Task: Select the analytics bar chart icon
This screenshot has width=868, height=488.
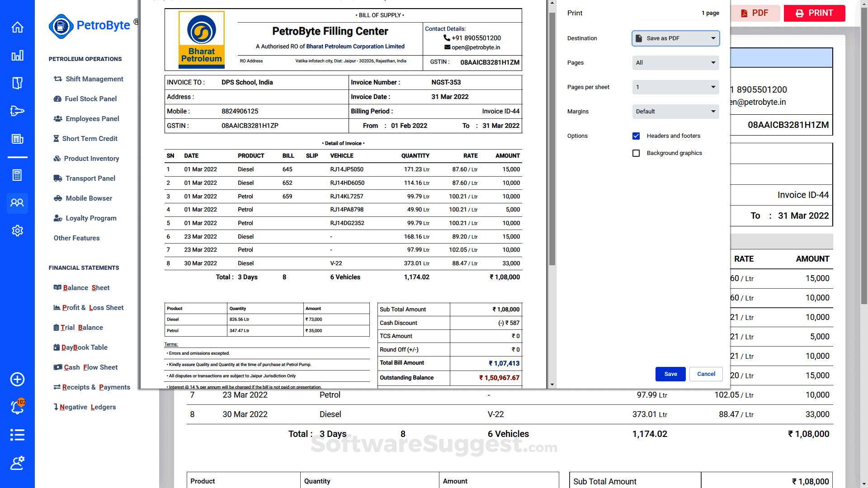Action: click(x=17, y=55)
